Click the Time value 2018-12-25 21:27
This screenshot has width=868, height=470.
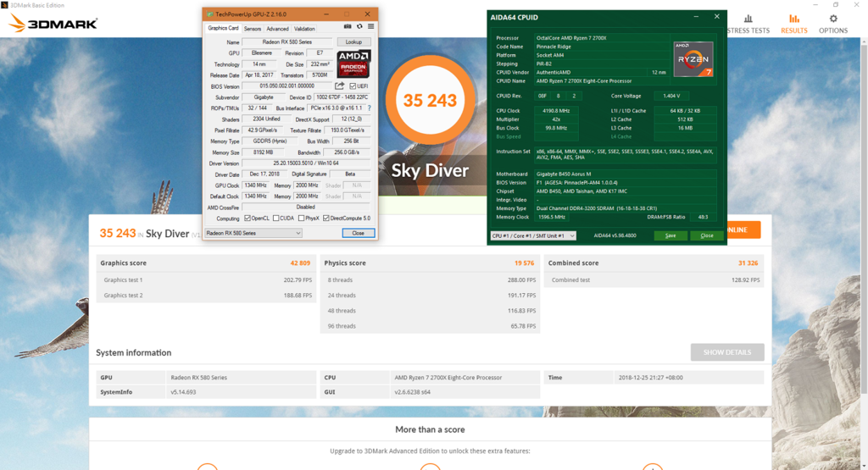click(x=650, y=378)
